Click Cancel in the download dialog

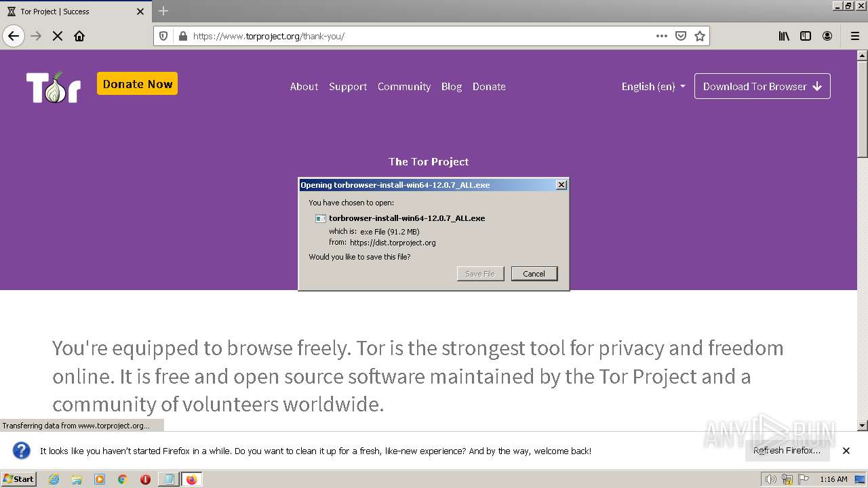pos(534,274)
